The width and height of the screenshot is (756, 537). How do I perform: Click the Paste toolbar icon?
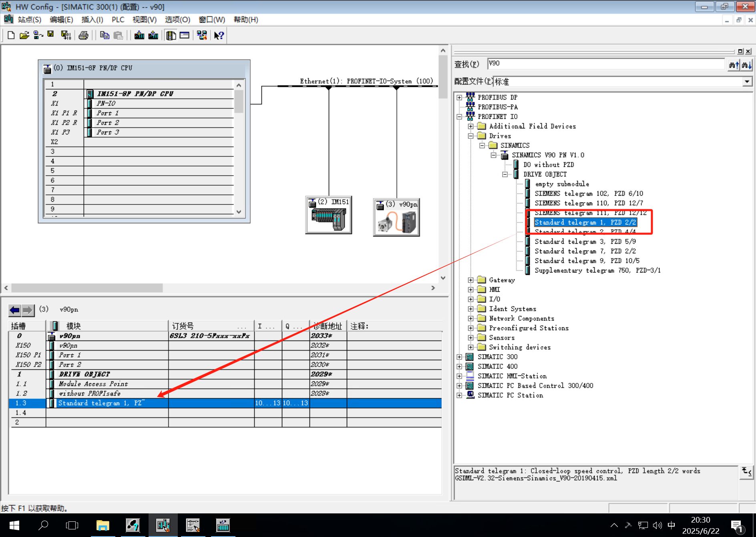pos(118,35)
